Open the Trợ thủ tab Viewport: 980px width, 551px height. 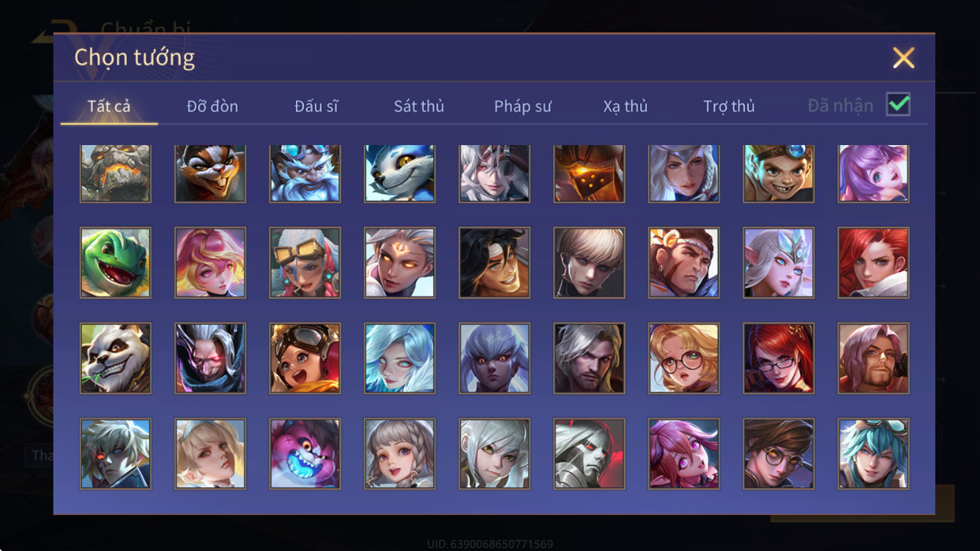point(729,106)
